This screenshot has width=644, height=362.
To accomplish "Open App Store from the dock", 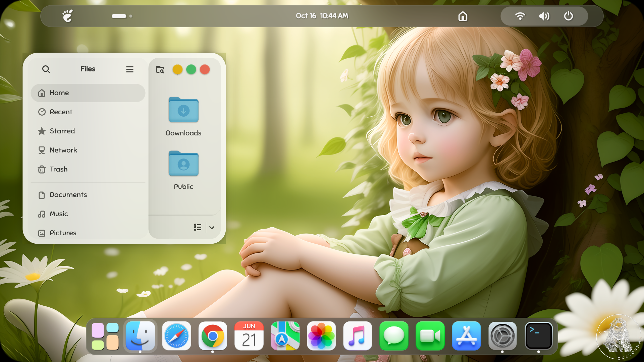I will coord(466,336).
